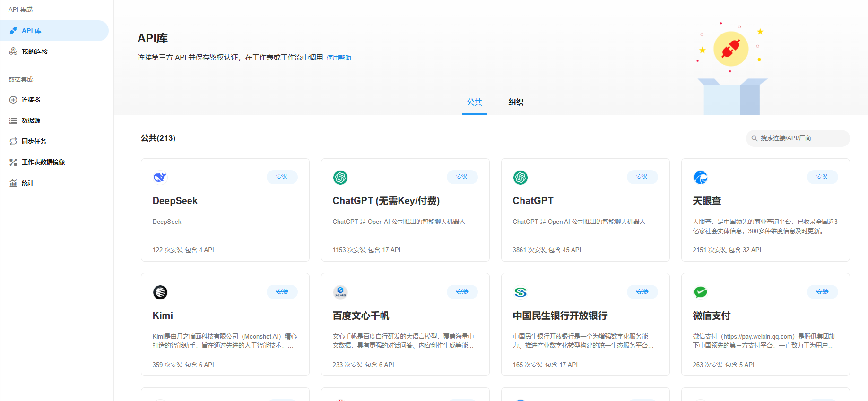868x401 pixels.
Task: Click the search magnifier icon
Action: tap(755, 138)
